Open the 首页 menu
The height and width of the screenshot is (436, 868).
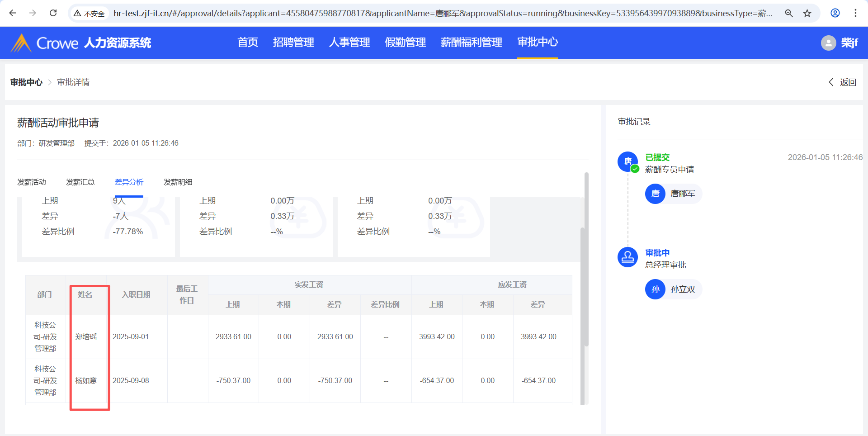click(248, 43)
